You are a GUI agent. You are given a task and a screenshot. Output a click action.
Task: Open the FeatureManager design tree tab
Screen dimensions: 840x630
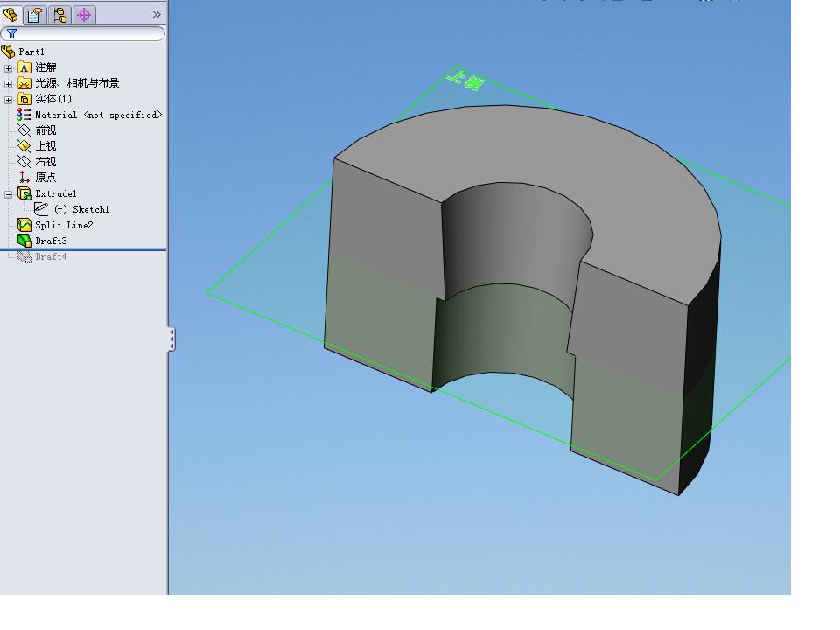pyautogui.click(x=10, y=14)
